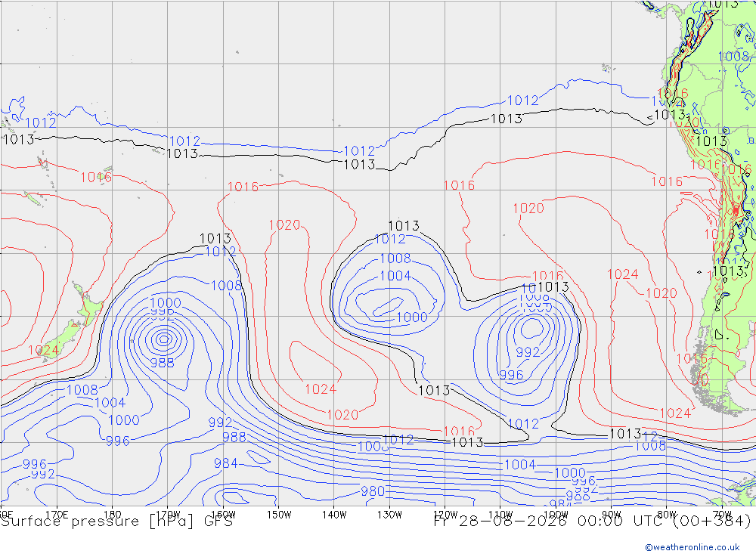Click the 90W longitude axis label
756x554 pixels.
(612, 515)
